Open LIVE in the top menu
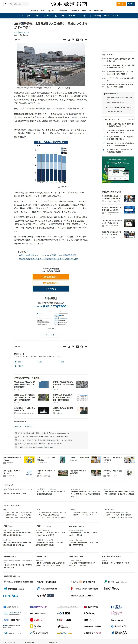The height and width of the screenshot is (644, 138). [x=43, y=11]
